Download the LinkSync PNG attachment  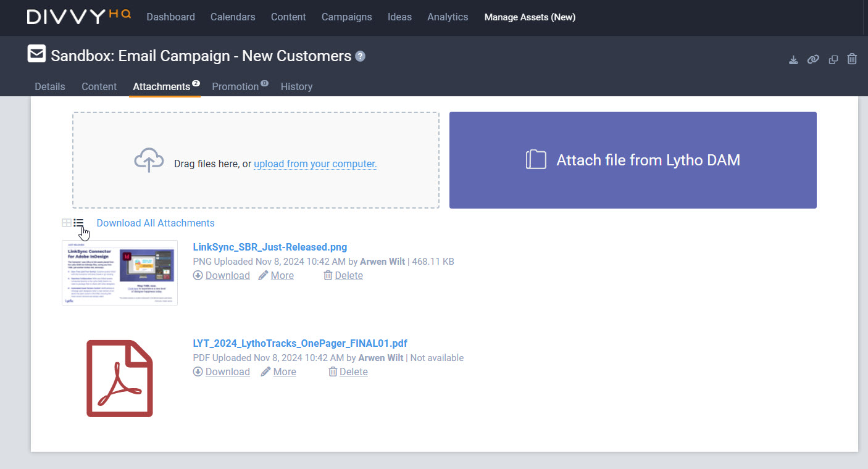[x=222, y=275]
